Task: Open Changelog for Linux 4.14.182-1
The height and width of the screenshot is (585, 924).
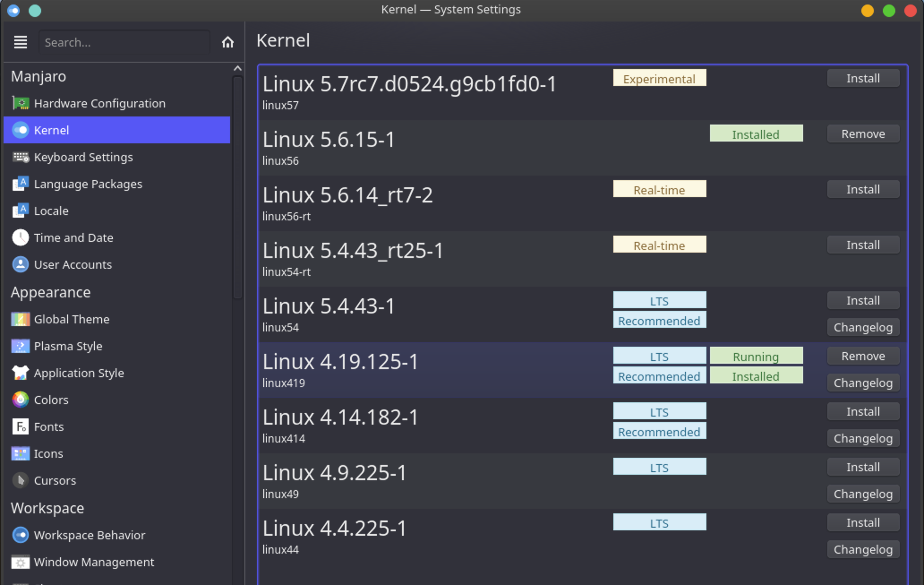Action: click(863, 439)
